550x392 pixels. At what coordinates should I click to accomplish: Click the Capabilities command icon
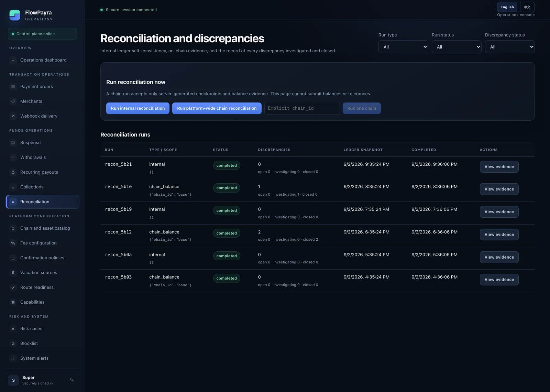pyautogui.click(x=13, y=302)
